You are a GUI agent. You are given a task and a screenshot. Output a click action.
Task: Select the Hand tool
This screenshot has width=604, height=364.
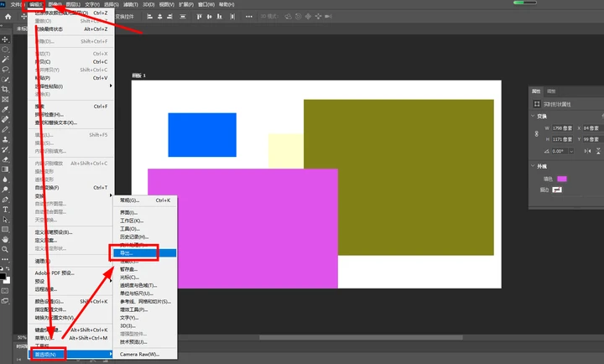pos(5,240)
